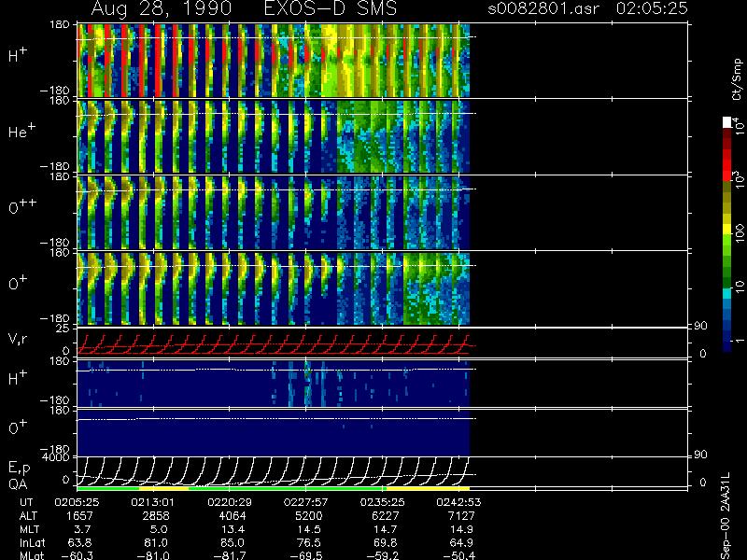This screenshot has width=747, height=560.
Task: Click the MLat value '-81.7'
Action: click(x=229, y=555)
